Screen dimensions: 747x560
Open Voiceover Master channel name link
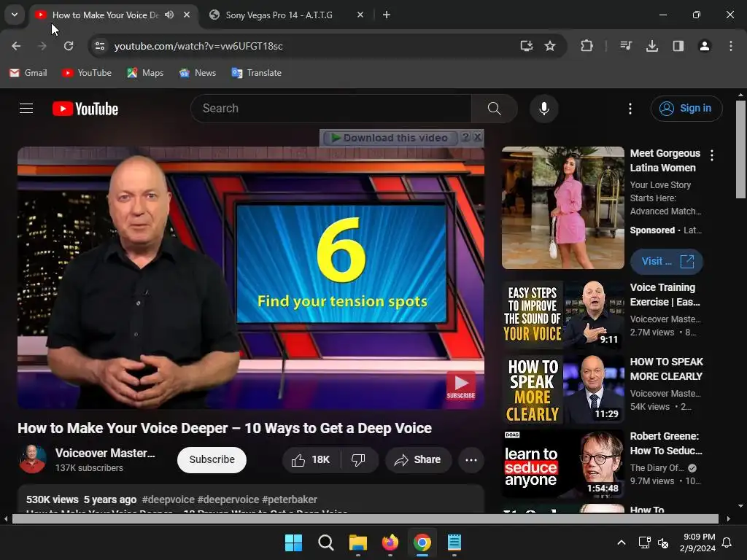(105, 453)
